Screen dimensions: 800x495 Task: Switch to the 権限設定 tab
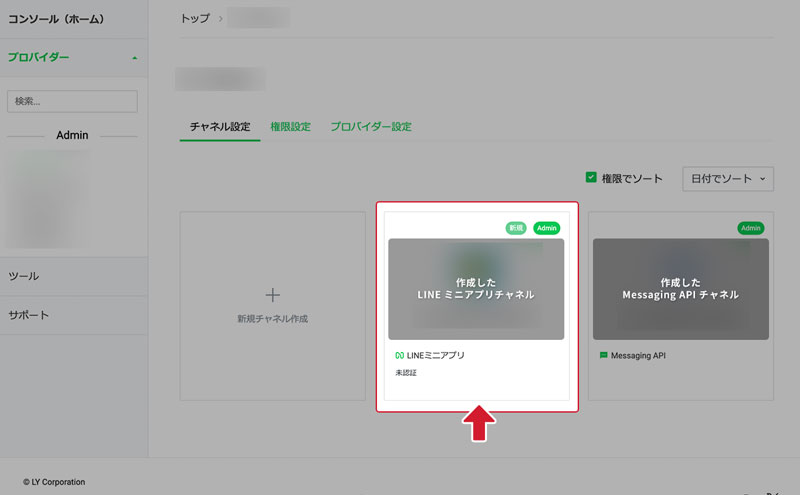pos(290,127)
